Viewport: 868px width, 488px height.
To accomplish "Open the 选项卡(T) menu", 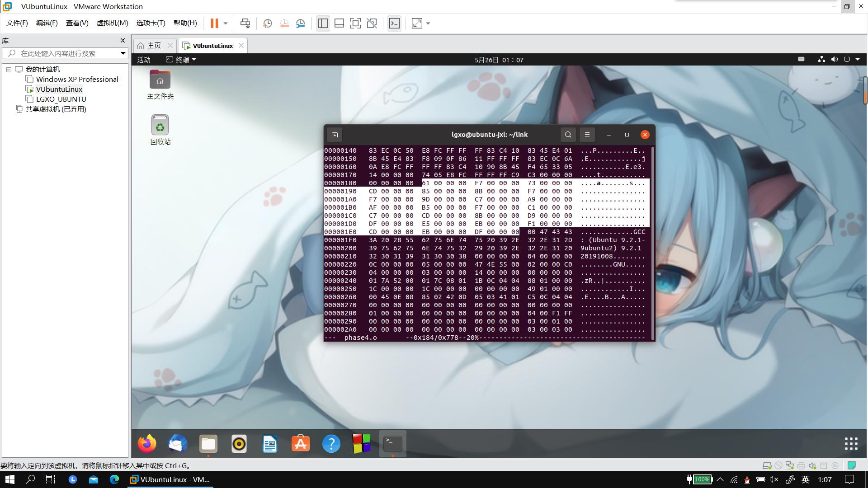I will 151,23.
